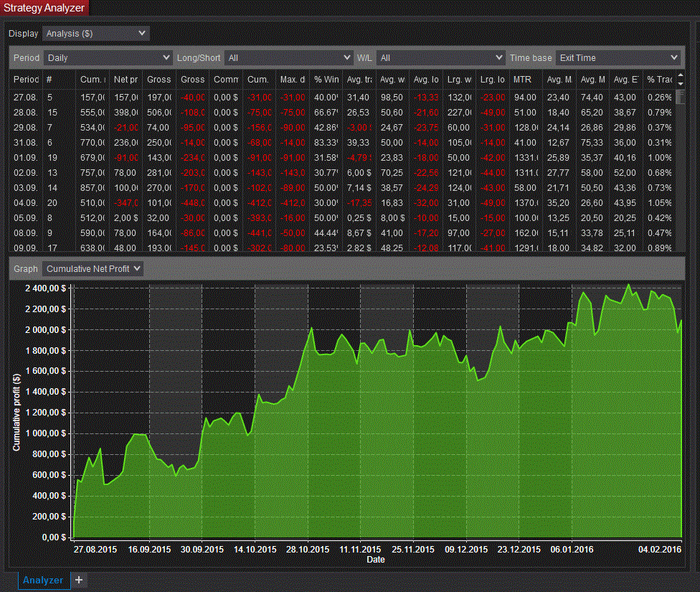Open the Graph dropdown showing Cumulative Net Profit
The height and width of the screenshot is (592, 700).
[93, 268]
